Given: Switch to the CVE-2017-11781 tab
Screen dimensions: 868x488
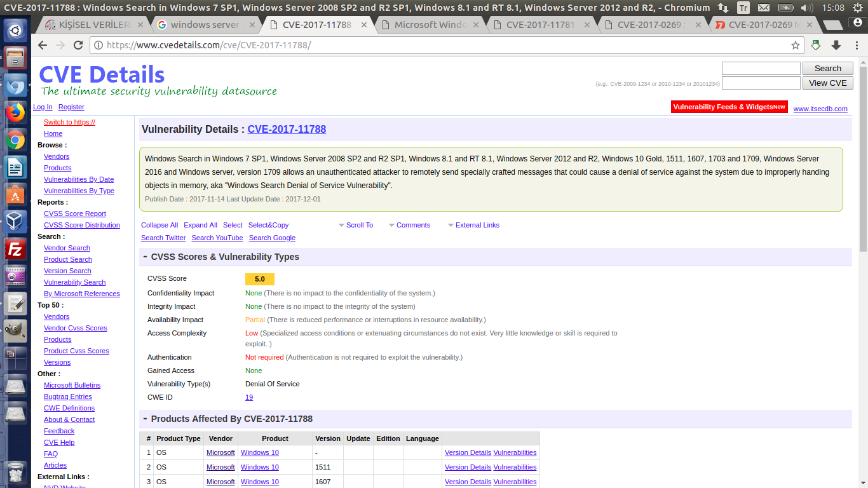Looking at the screenshot, I should (x=540, y=25).
